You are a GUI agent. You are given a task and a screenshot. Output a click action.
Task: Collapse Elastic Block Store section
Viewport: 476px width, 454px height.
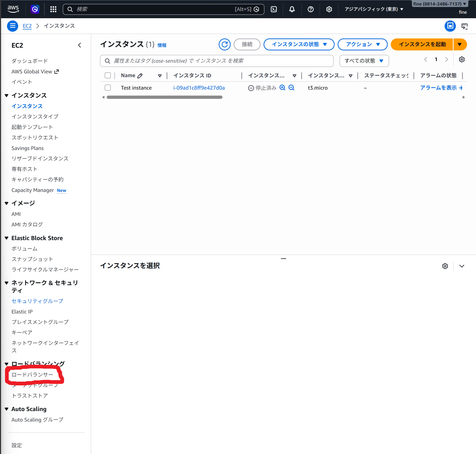click(x=6, y=238)
